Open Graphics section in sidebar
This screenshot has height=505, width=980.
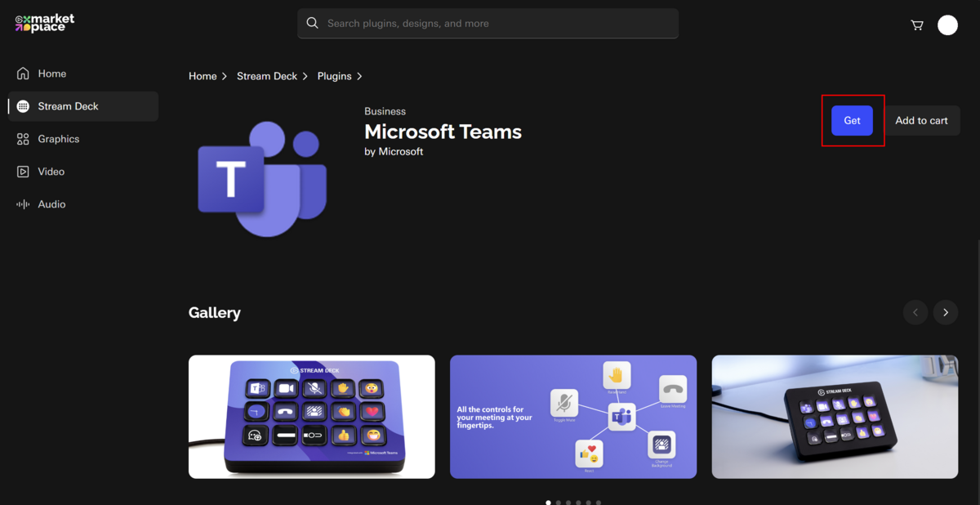click(x=83, y=139)
